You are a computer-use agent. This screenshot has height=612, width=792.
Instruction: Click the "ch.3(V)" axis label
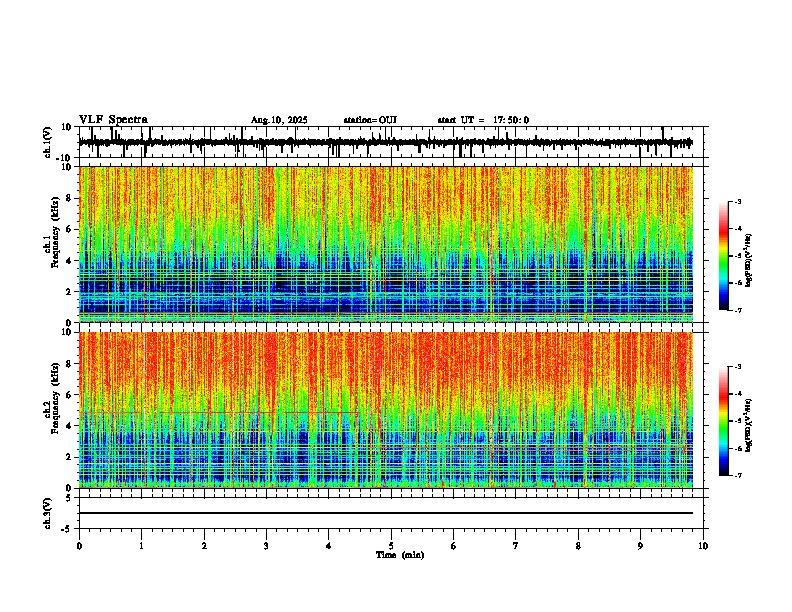48,514
